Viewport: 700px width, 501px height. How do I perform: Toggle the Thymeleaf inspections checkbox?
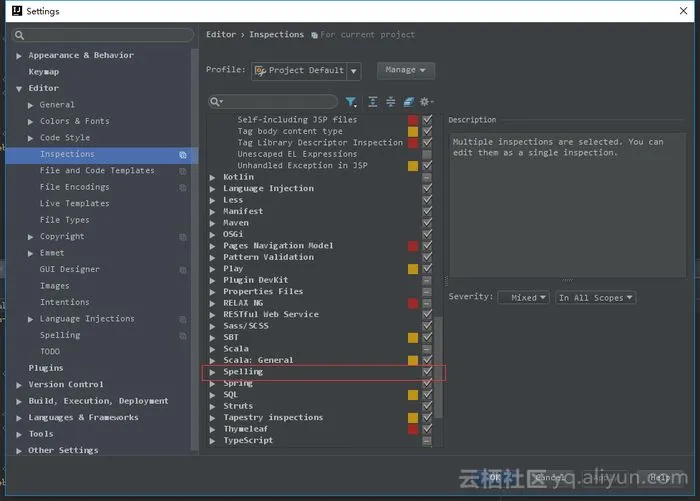pos(427,429)
